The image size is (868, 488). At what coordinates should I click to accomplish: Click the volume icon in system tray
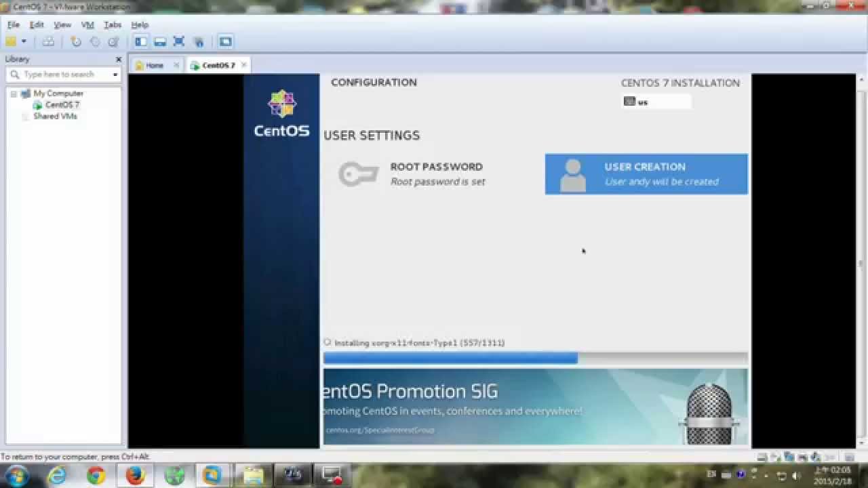[x=795, y=475]
